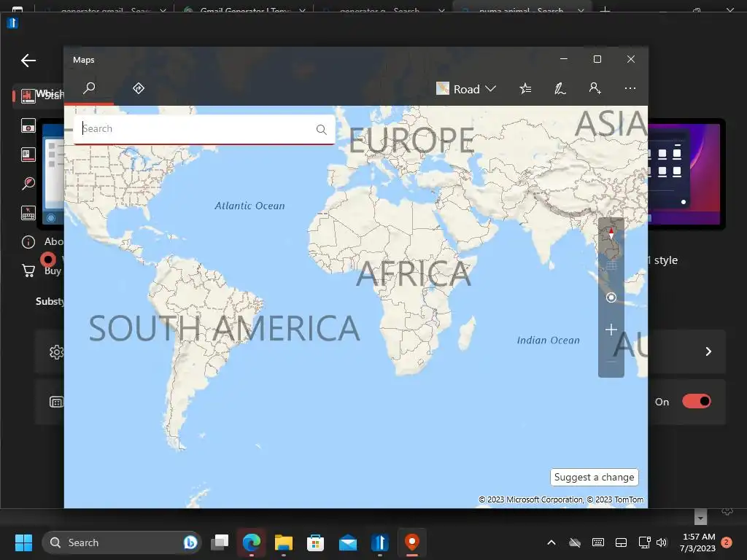Click the gear row icon in background window
747x560 pixels.
tap(56, 352)
